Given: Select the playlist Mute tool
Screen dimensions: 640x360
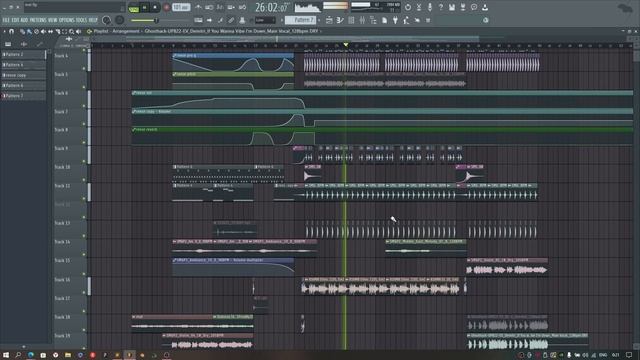Looking at the screenshot, I should tap(43, 31).
